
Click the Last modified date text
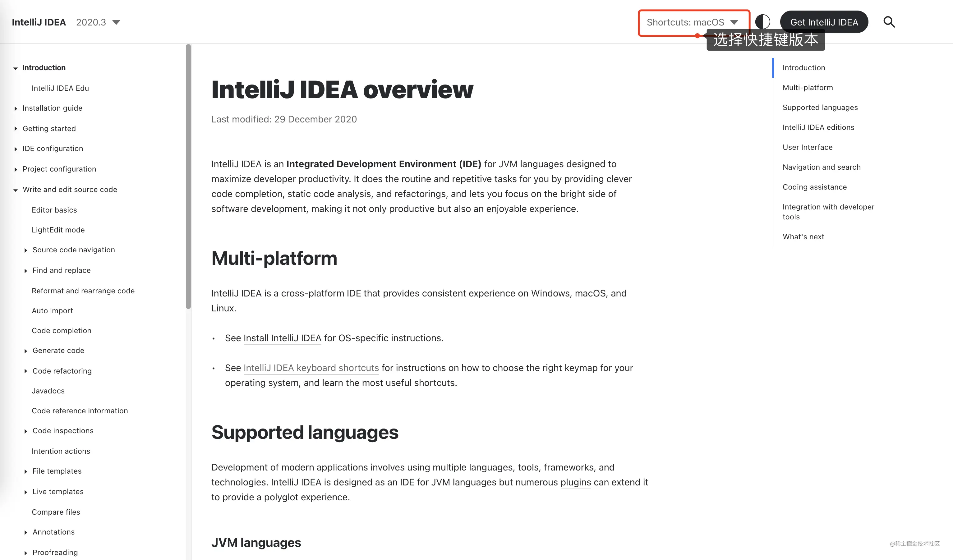coord(284,119)
